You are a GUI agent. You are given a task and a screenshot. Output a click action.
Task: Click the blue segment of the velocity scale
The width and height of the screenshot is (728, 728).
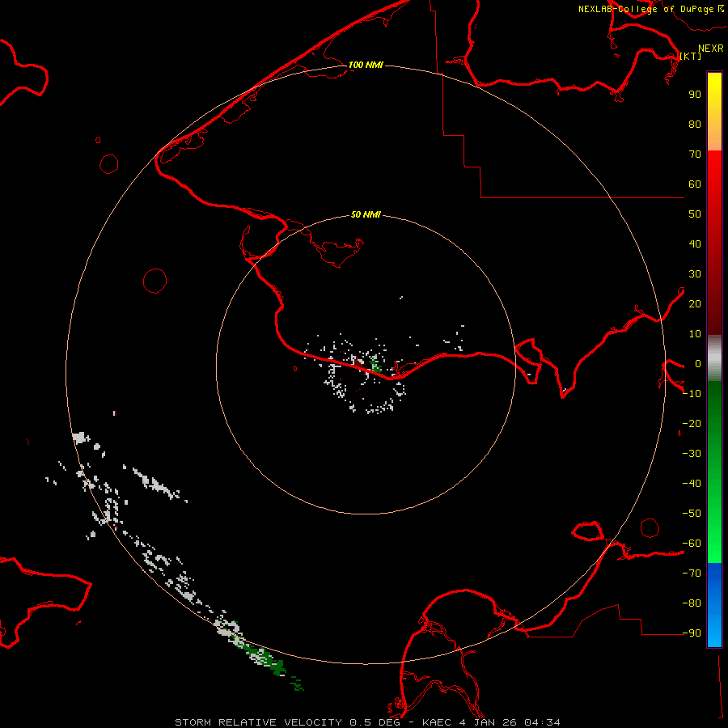point(714,604)
